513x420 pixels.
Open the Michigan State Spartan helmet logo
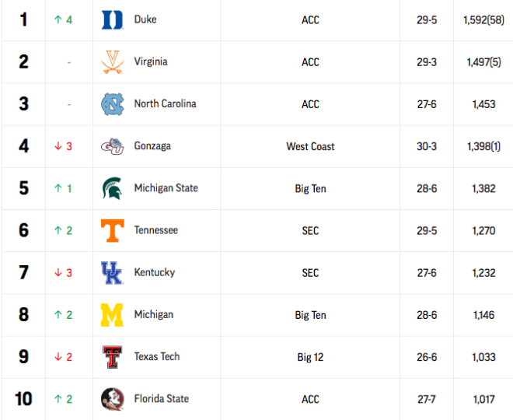coord(112,188)
